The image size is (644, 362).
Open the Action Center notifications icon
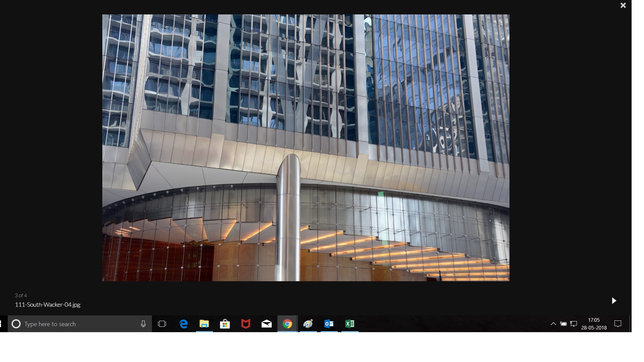coord(618,324)
